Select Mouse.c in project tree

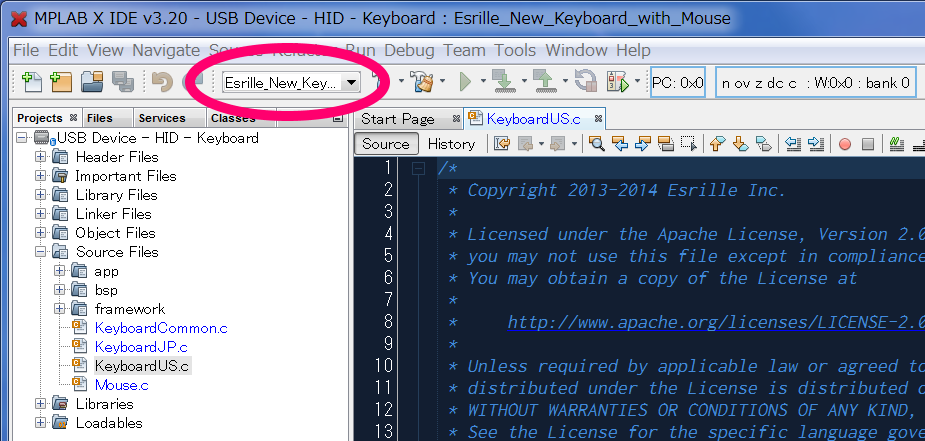[x=122, y=385]
